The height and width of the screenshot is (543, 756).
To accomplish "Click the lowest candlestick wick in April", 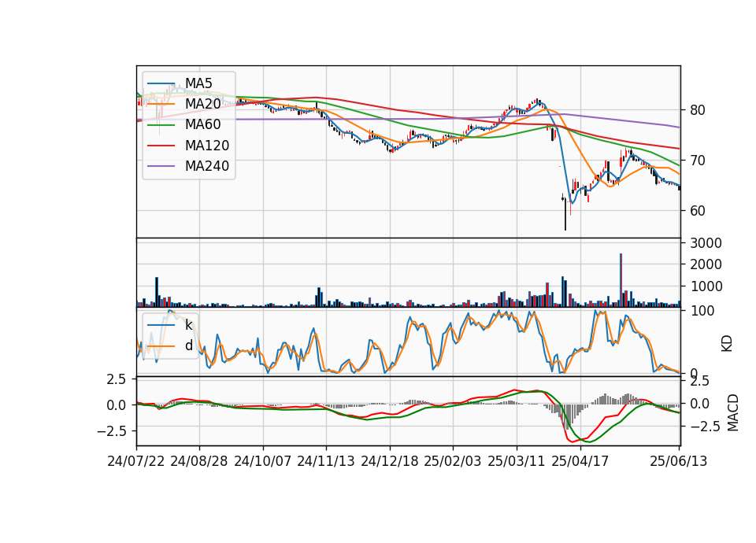I will [x=565, y=214].
